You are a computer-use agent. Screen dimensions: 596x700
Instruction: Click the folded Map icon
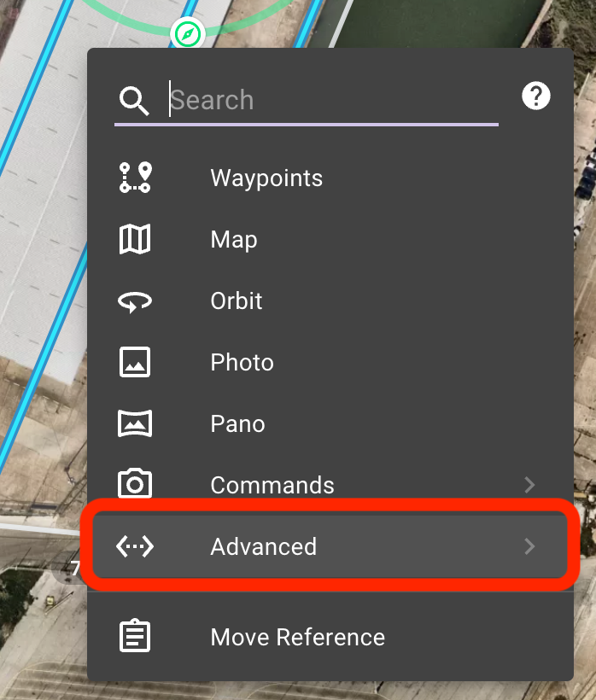pos(135,239)
